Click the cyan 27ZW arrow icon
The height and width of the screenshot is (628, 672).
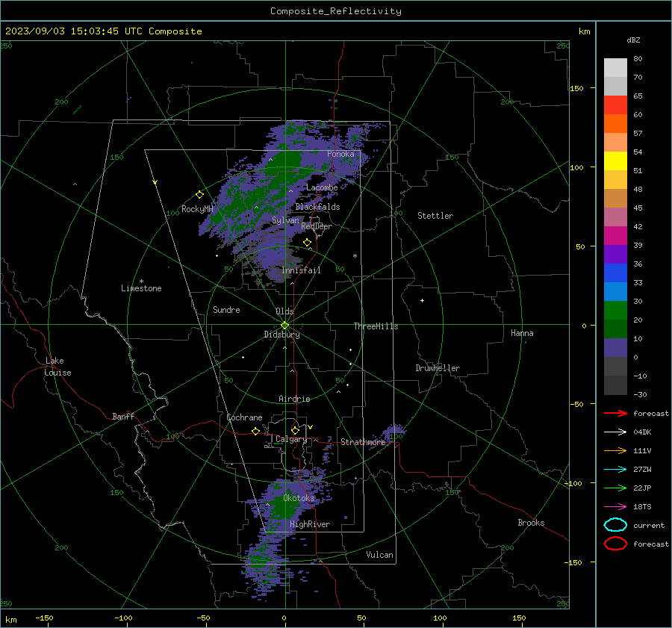tap(615, 470)
